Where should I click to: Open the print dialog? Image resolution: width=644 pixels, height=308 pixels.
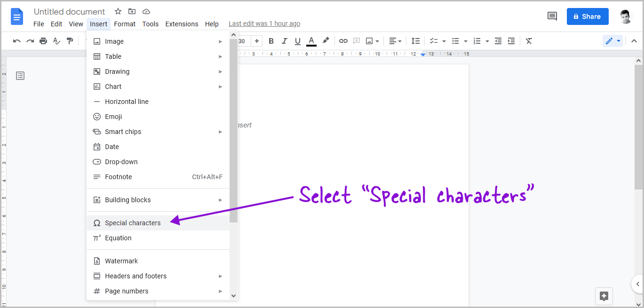[x=43, y=41]
